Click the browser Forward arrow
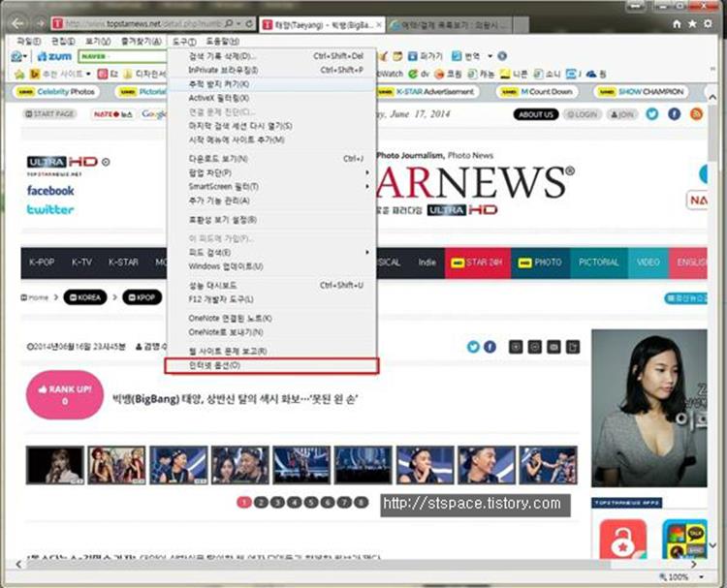This screenshot has width=727, height=588. [x=41, y=23]
